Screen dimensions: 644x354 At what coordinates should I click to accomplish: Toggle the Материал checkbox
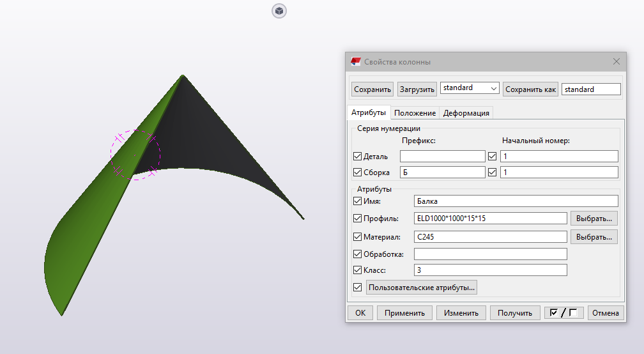point(357,237)
